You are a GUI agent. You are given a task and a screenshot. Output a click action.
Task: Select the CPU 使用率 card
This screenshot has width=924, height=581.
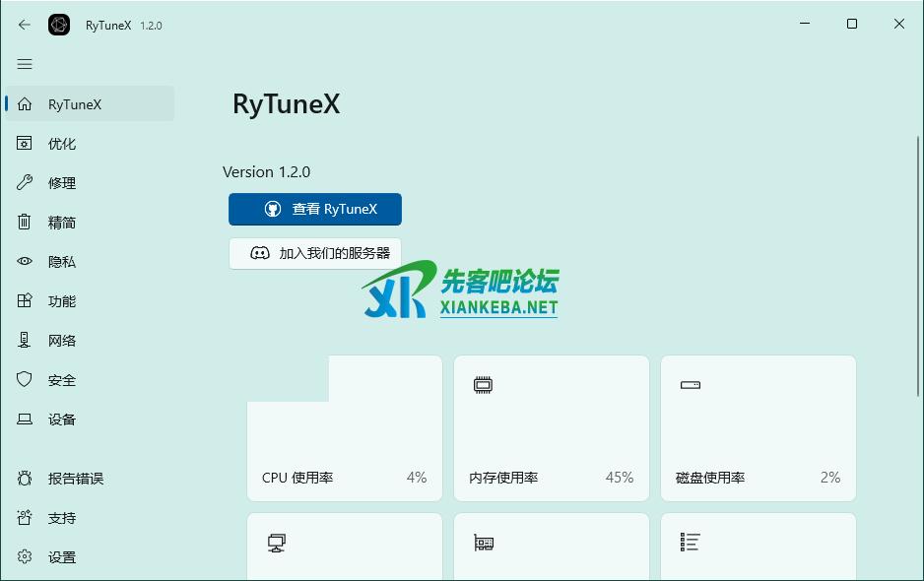[345, 429]
